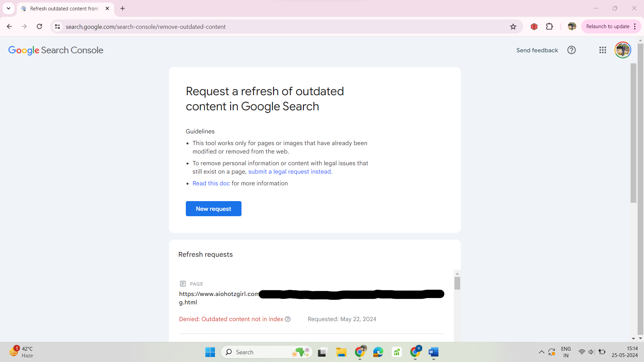Open Google account profile picture
Screen dimensions: 644x362
click(x=623, y=50)
